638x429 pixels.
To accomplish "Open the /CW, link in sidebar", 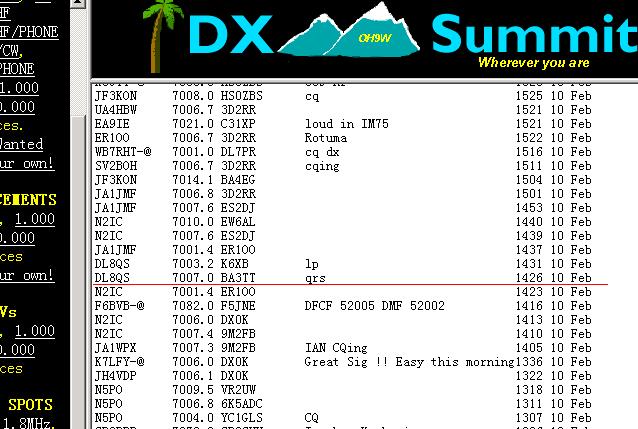I will (11, 50).
